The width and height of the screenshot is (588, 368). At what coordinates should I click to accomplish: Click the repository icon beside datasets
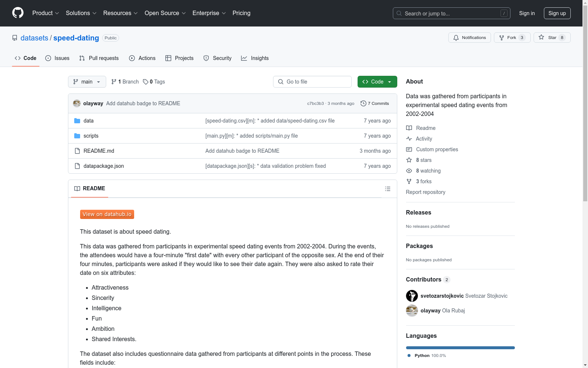coord(15,38)
